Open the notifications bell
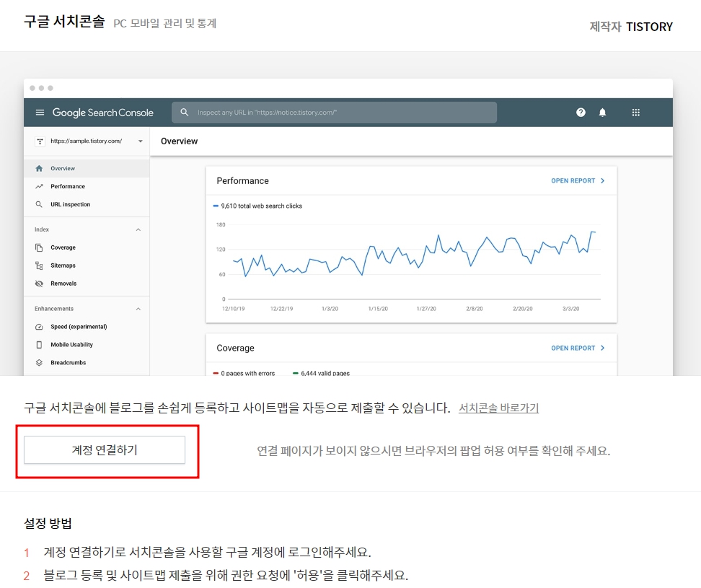Image resolution: width=701 pixels, height=588 pixels. click(602, 113)
